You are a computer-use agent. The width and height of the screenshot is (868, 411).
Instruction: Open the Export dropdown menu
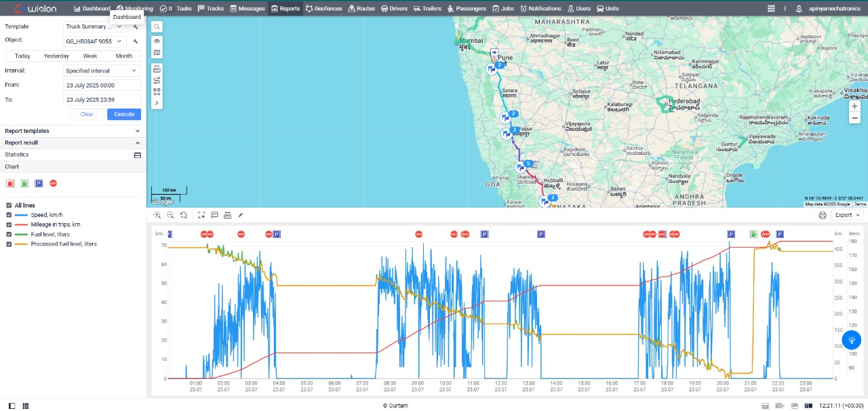tap(847, 215)
